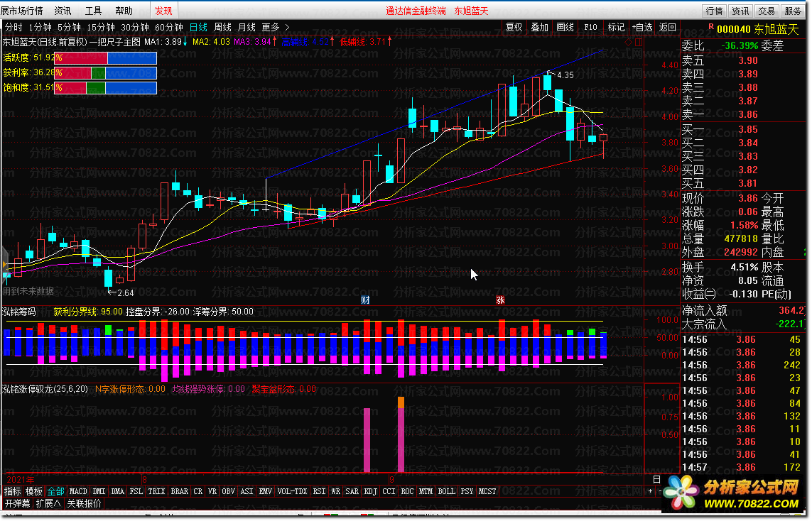Open the 服务 service button
The height and width of the screenshot is (521, 812).
tap(793, 11)
